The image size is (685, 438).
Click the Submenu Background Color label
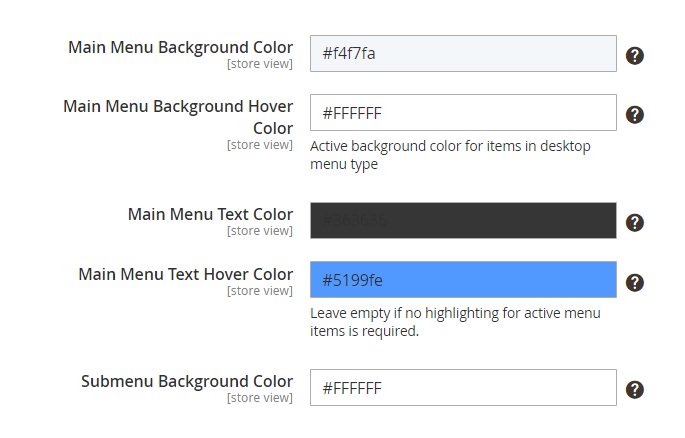coord(187,381)
